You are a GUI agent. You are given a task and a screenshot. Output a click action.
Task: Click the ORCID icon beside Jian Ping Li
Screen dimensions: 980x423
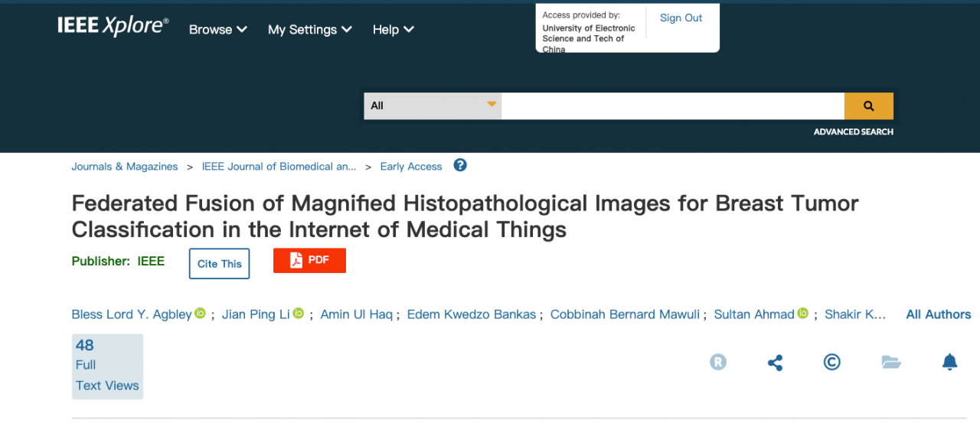[299, 314]
